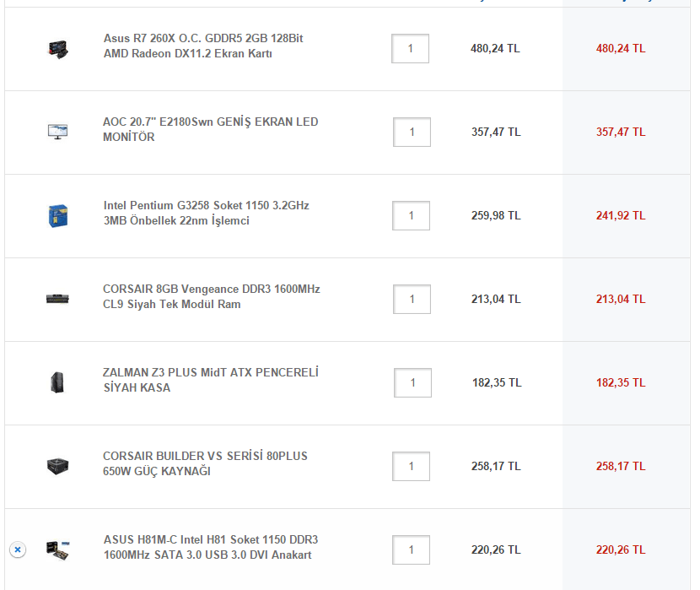The image size is (700, 590).
Task: Open the CORSAIR 8GB Vengeance RAM link
Action: point(211,297)
